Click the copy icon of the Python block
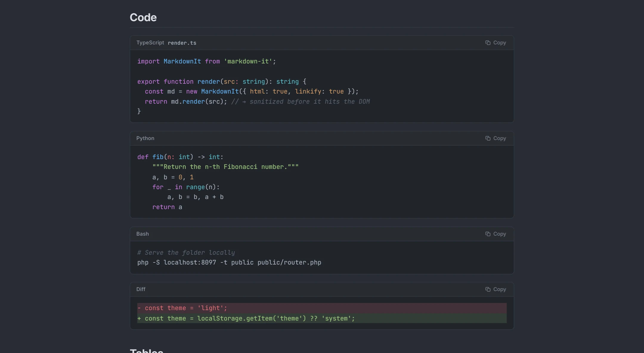This screenshot has height=353, width=644. [488, 138]
